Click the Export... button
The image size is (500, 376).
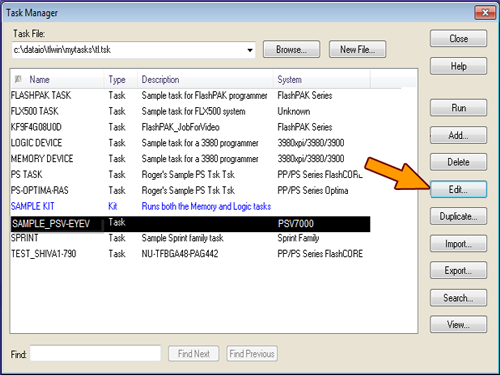(458, 270)
